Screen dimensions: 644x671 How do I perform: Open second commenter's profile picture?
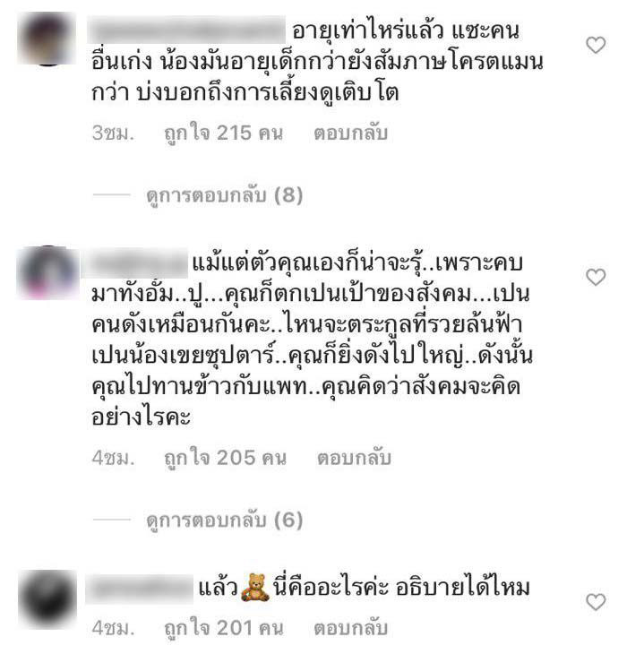47,272
